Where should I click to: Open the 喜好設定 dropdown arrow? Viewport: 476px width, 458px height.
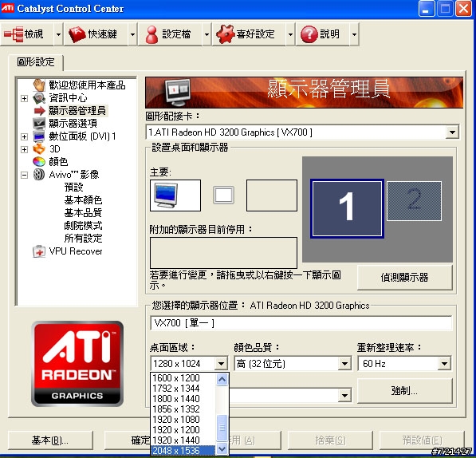tap(290, 34)
